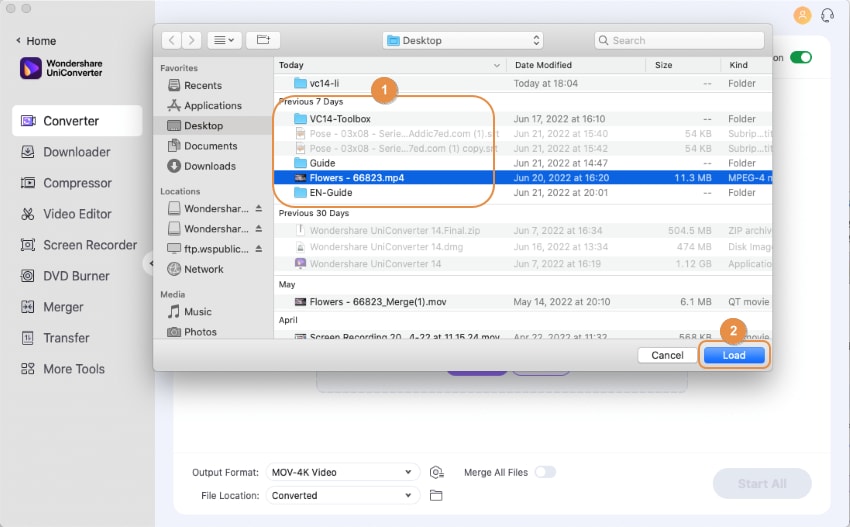This screenshot has height=527, width=850.
Task: Open the File Location dropdown
Action: click(x=342, y=496)
